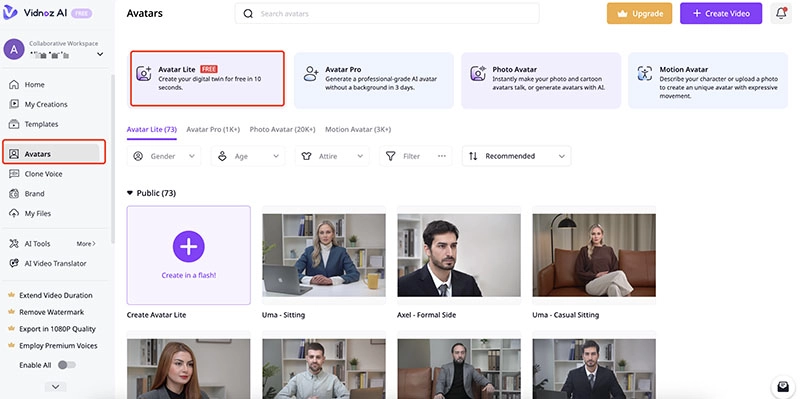
Task: Open the Filter dropdown
Action: point(416,156)
